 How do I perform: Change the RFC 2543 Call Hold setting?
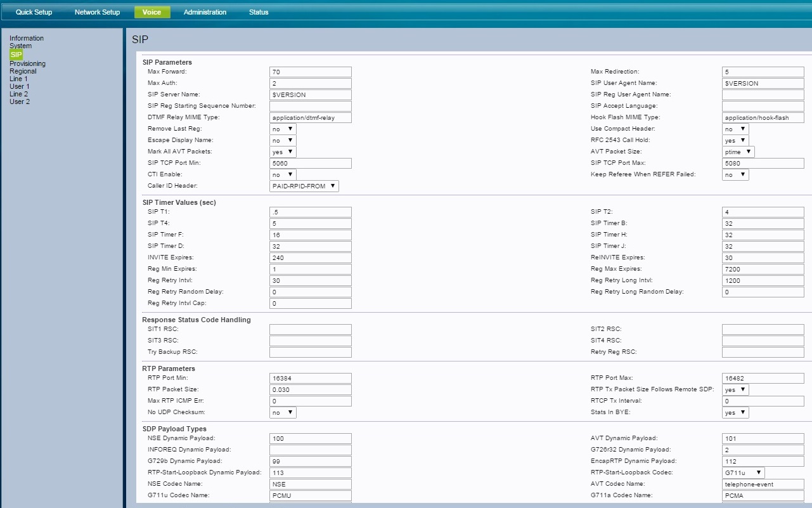(x=735, y=140)
